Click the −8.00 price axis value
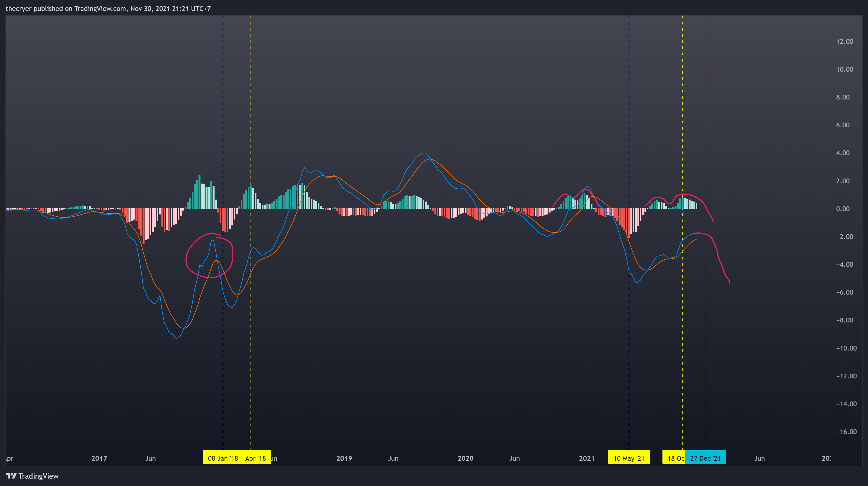Viewport: 868px width, 486px height. [845, 320]
